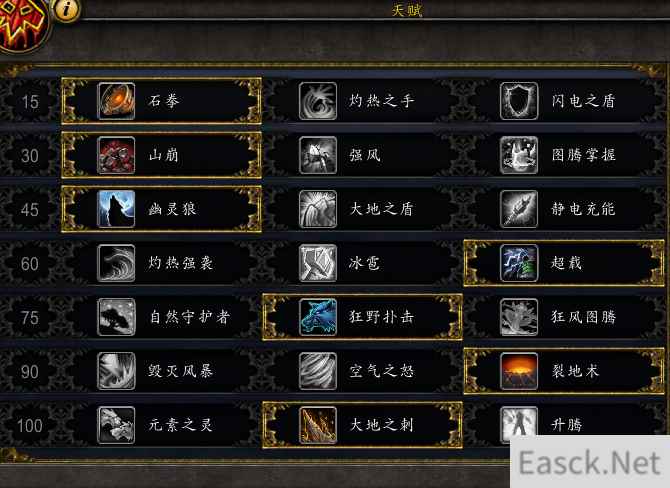Click the 幽灵狼 wolf icon
Image resolution: width=670 pixels, height=488 pixels.
point(116,209)
